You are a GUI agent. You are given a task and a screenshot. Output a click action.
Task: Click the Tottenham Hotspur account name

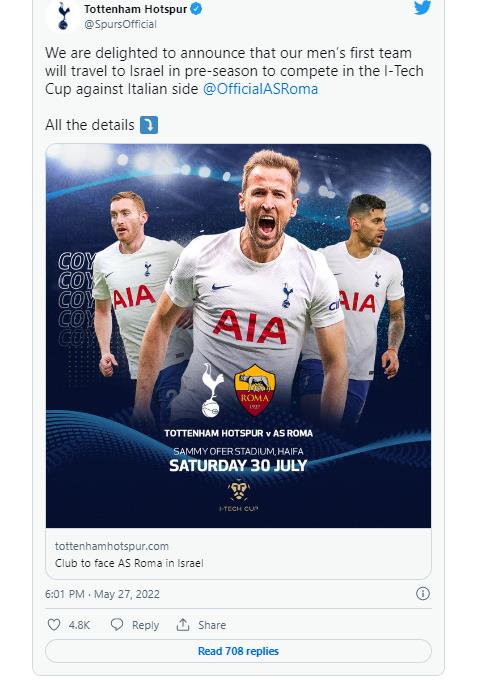tap(136, 9)
